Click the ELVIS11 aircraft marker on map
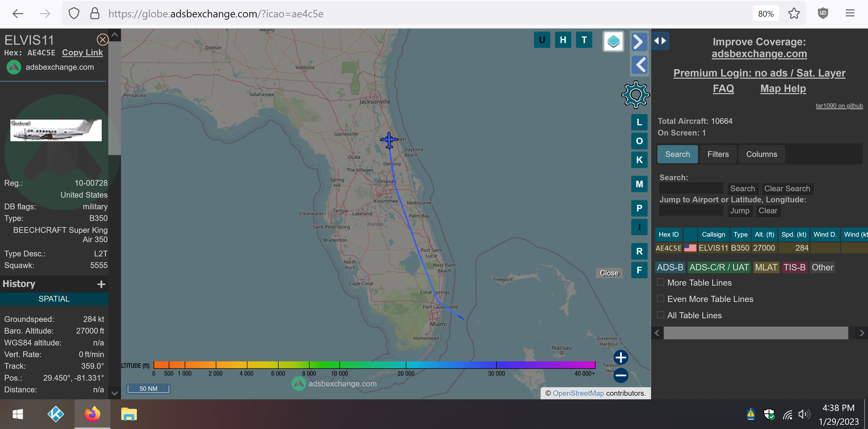The image size is (868, 429). coord(389,140)
